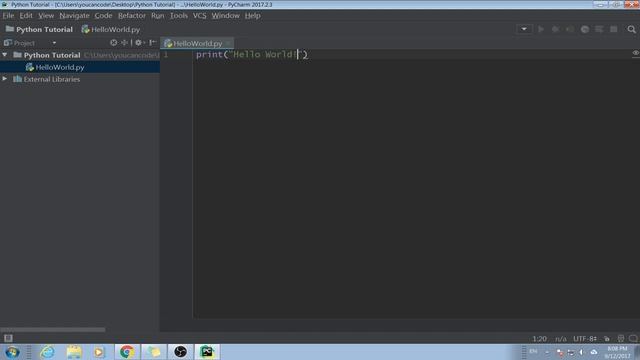This screenshot has width=640, height=360.
Task: Open Windows Explorer from taskbar
Action: click(x=74, y=352)
